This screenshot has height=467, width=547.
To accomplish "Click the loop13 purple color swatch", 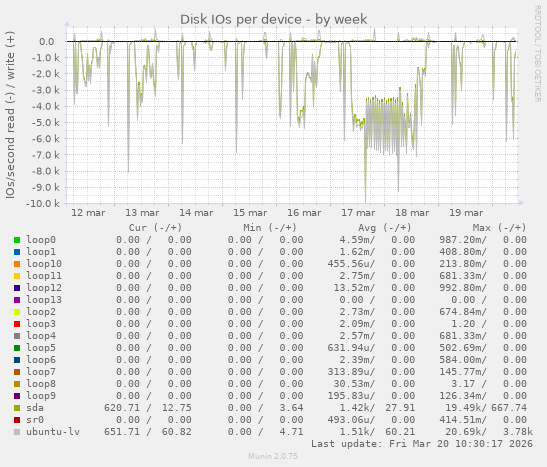I will [x=17, y=300].
